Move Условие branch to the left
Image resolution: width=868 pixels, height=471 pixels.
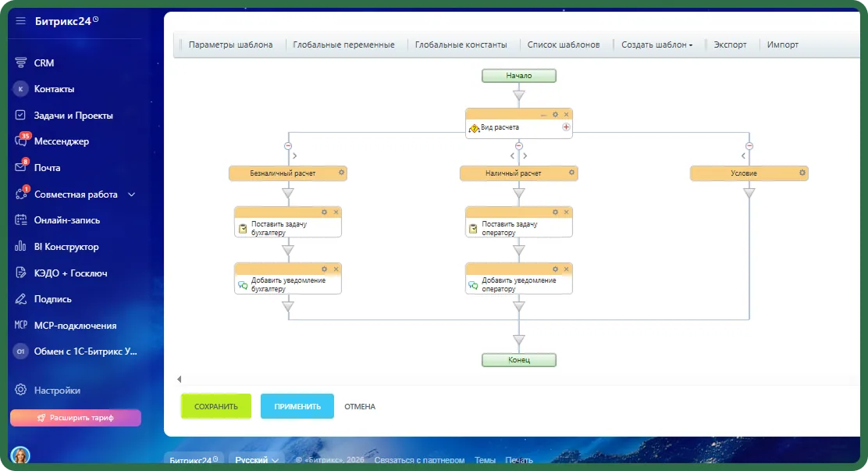(x=743, y=156)
